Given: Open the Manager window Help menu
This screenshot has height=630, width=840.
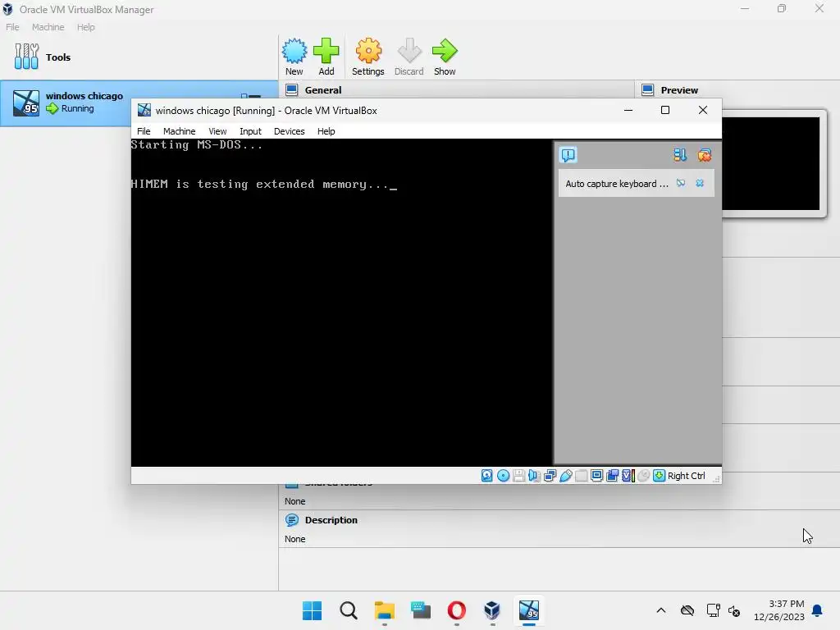Looking at the screenshot, I should tap(85, 27).
